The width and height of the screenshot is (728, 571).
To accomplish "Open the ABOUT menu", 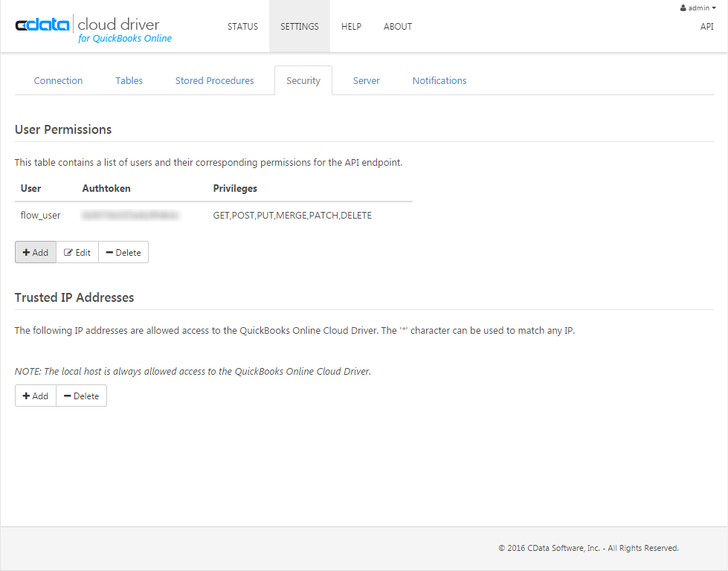I will click(397, 27).
